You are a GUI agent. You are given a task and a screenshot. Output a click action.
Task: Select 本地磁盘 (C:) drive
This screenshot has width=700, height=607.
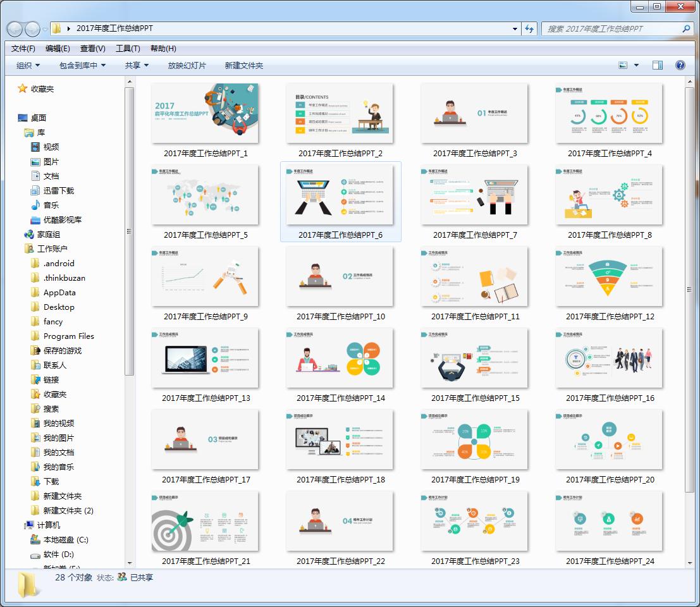point(65,539)
